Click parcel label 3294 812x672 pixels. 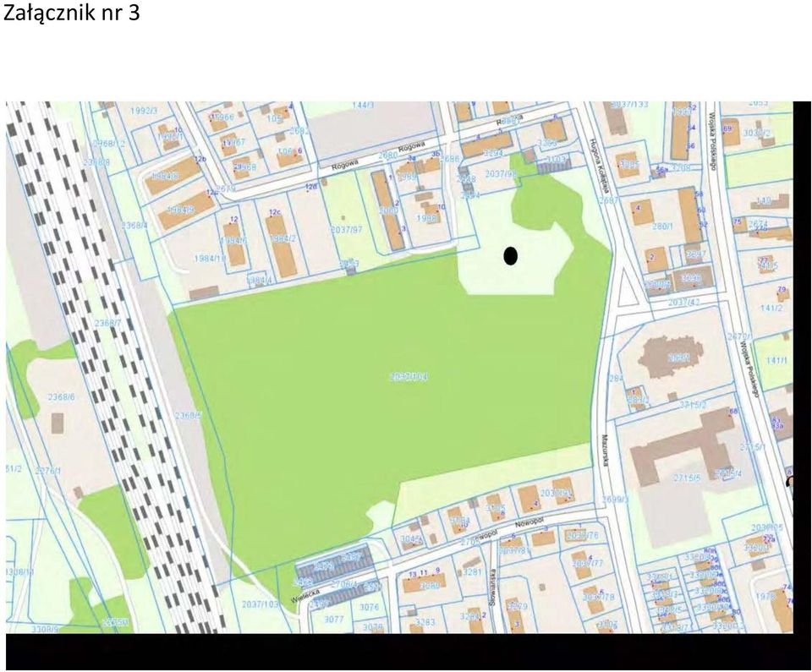(x=493, y=153)
